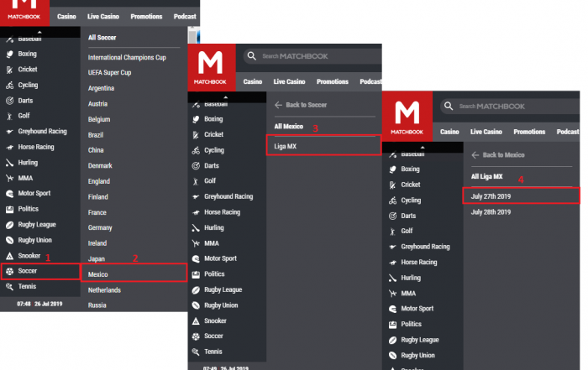Select Mexico in the soccer country list
588x370 pixels.
pos(134,273)
